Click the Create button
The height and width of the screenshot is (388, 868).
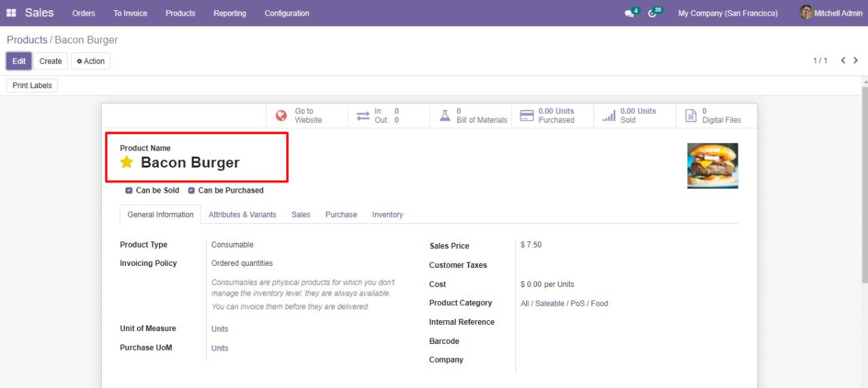click(51, 61)
